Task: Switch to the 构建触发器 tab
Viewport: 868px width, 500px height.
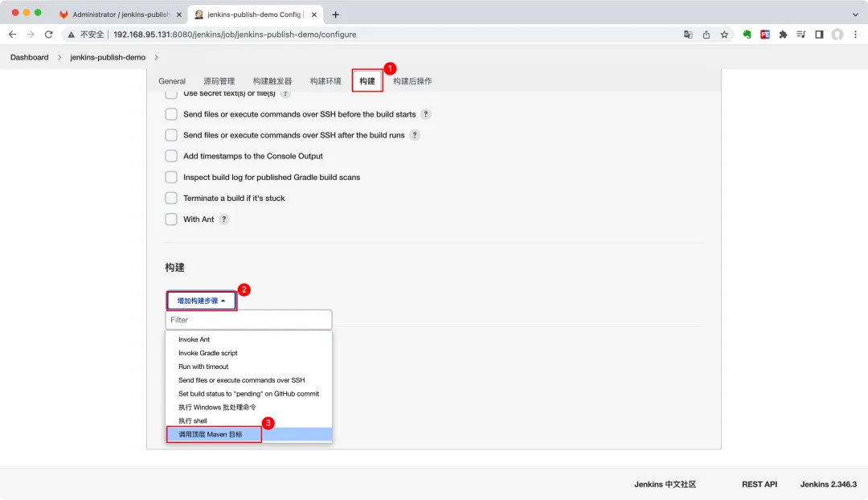Action: (x=272, y=81)
